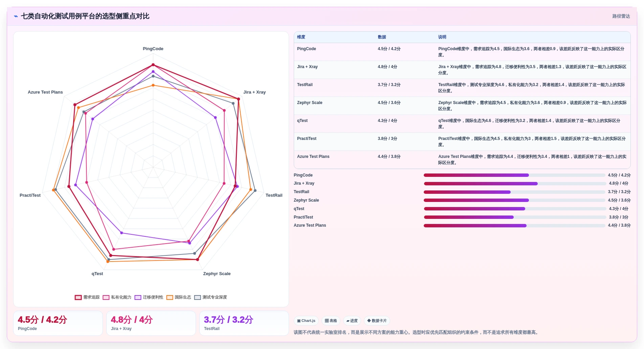Open the PingCode data card at the bottom
Viewport: 644px width, 349px height.
click(x=58, y=323)
